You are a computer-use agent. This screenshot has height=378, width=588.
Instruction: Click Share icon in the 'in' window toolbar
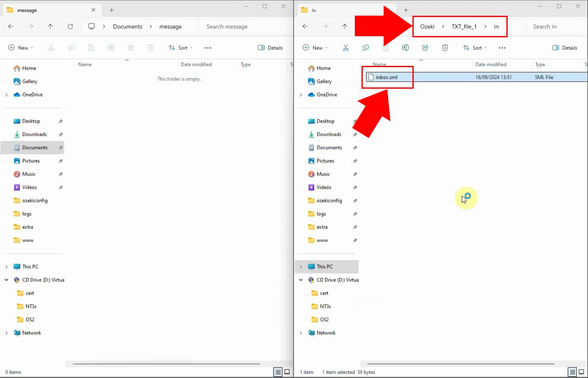(425, 48)
